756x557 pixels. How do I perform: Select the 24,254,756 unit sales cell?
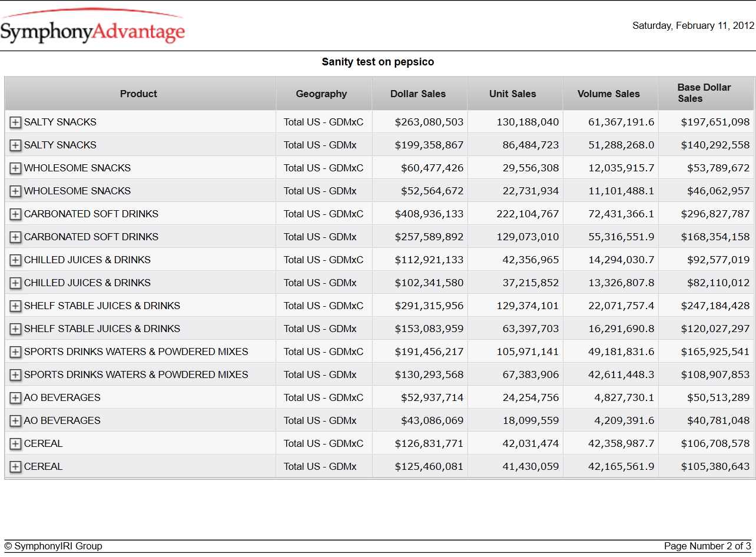point(515,397)
